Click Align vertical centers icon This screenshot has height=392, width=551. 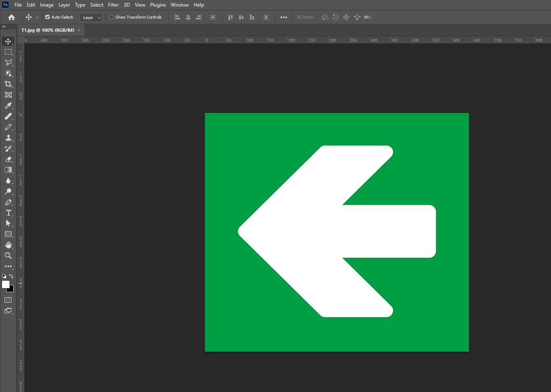click(241, 17)
